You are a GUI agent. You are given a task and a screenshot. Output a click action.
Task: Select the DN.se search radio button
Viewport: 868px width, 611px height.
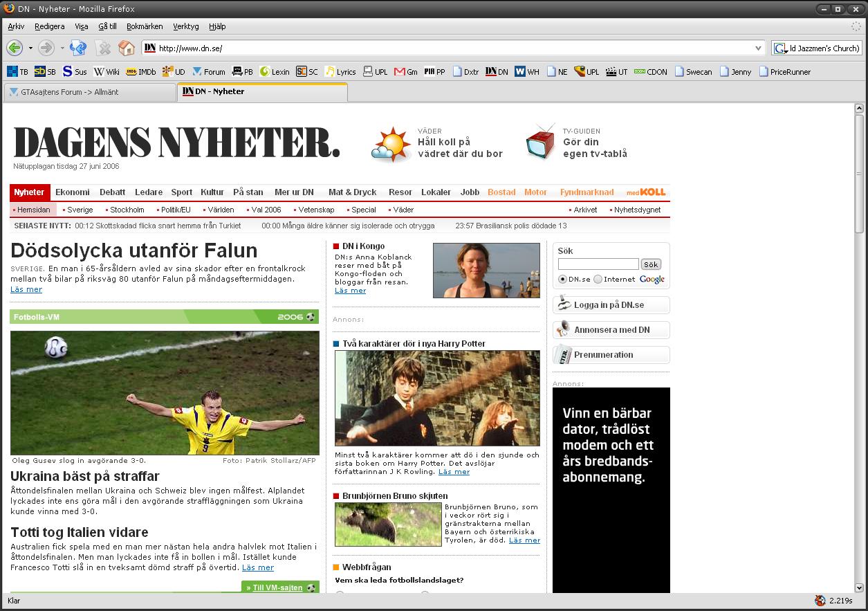[x=562, y=279]
